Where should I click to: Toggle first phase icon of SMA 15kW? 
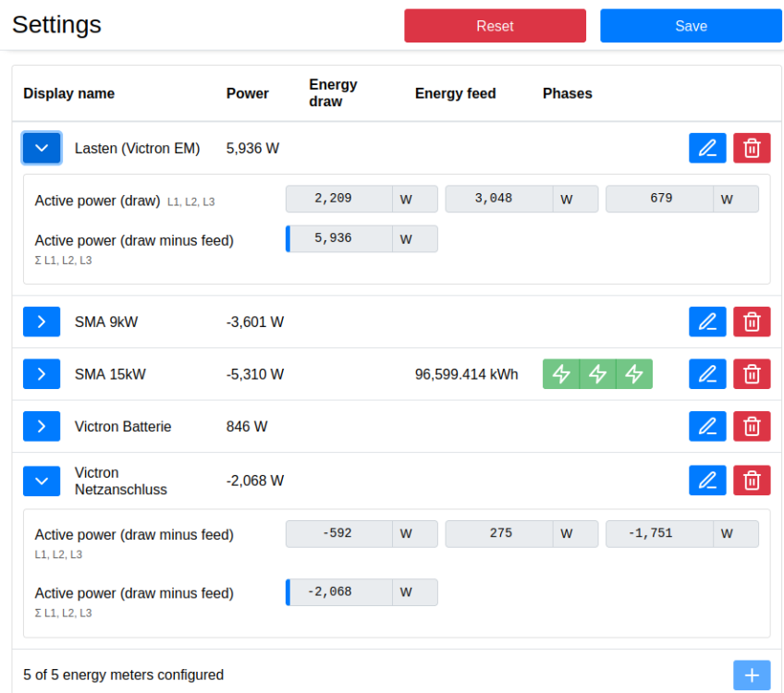pos(561,374)
